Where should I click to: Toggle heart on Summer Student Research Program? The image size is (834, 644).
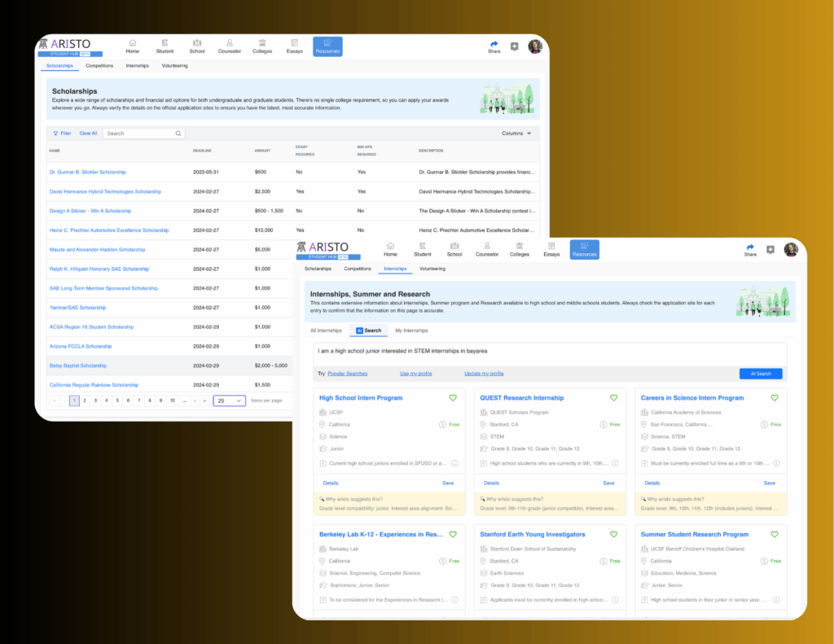pos(775,534)
